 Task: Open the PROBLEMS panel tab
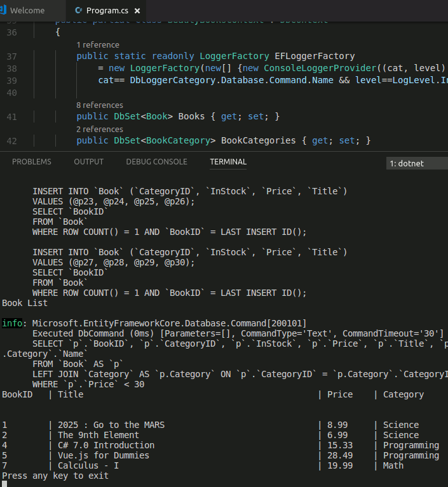[32, 162]
